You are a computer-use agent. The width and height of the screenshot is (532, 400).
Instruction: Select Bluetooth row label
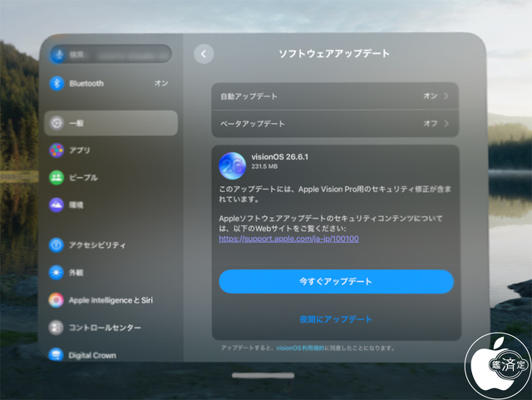point(86,83)
